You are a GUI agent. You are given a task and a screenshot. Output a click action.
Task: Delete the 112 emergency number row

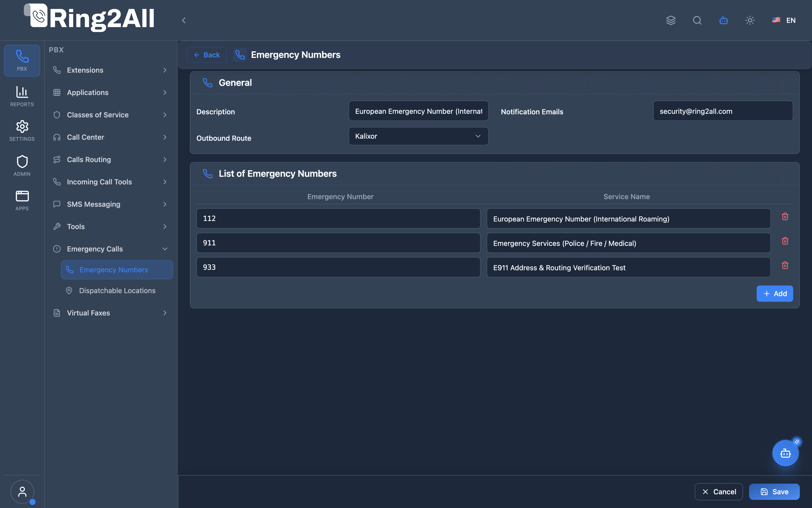(785, 216)
